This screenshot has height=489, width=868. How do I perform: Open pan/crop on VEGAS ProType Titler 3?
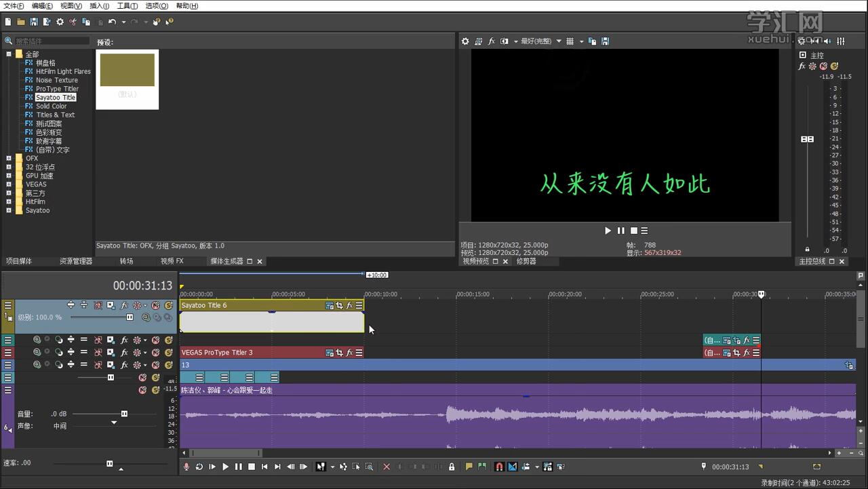(339, 353)
